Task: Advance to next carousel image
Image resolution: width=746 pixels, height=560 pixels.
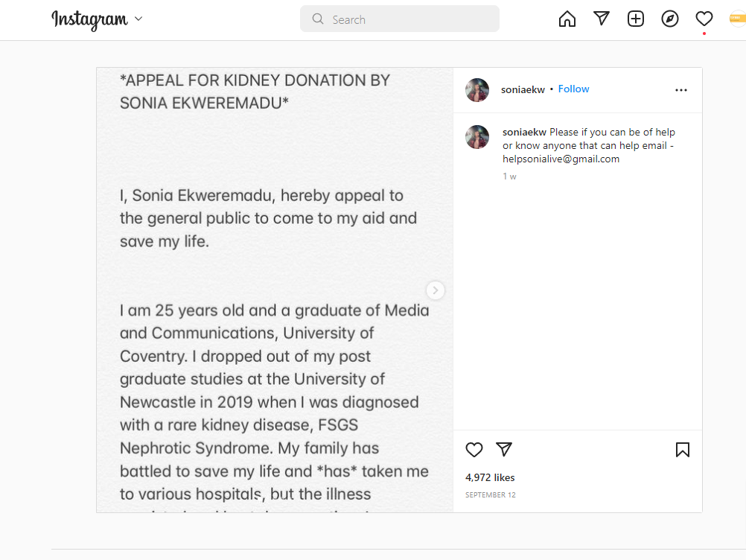Action: (436, 290)
